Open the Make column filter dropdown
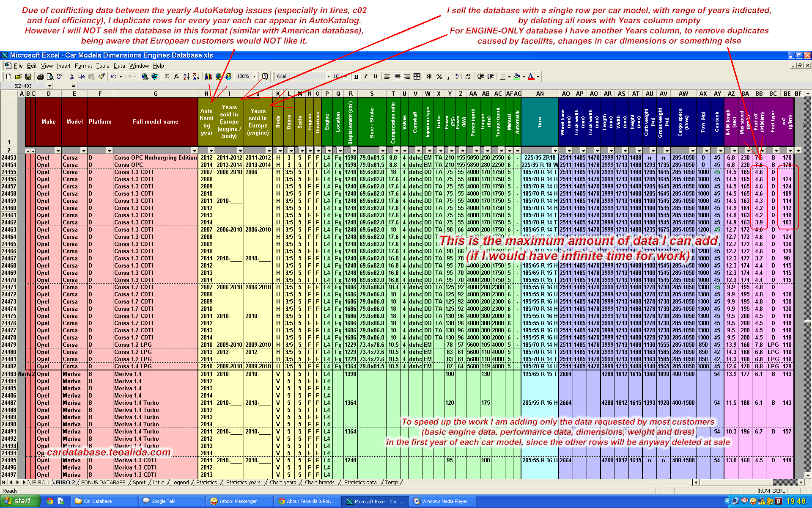The height and width of the screenshot is (508, 812). point(58,151)
